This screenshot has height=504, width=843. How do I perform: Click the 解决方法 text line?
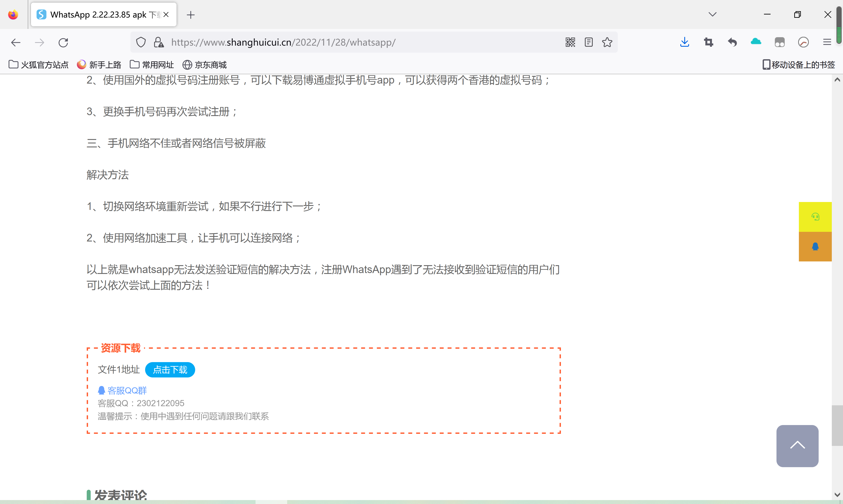click(x=108, y=175)
